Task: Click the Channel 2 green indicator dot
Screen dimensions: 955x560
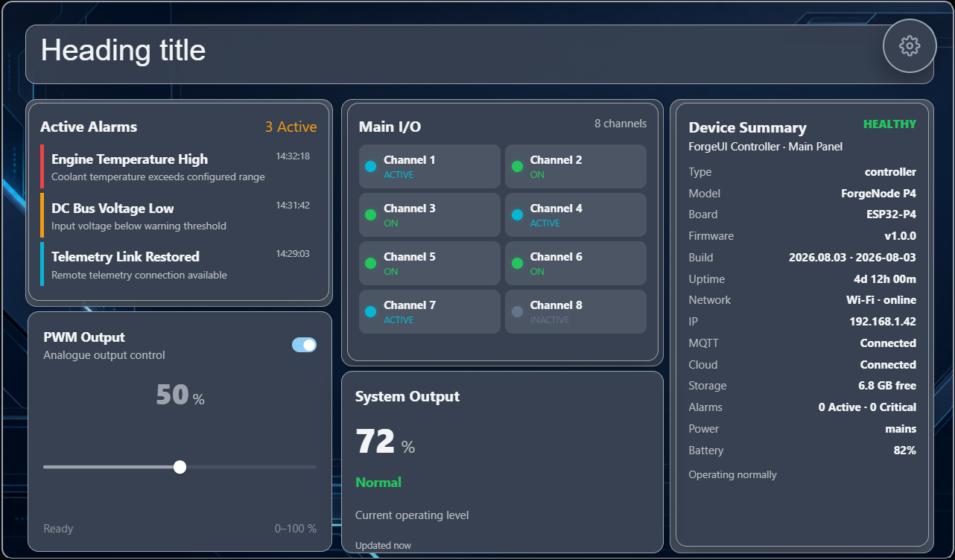Action: [517, 166]
